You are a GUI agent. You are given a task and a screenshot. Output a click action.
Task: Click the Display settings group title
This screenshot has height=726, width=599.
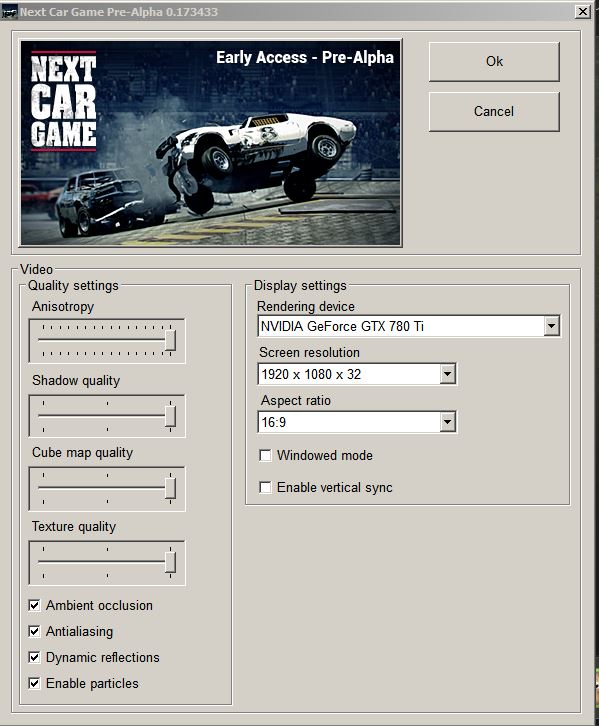300,286
